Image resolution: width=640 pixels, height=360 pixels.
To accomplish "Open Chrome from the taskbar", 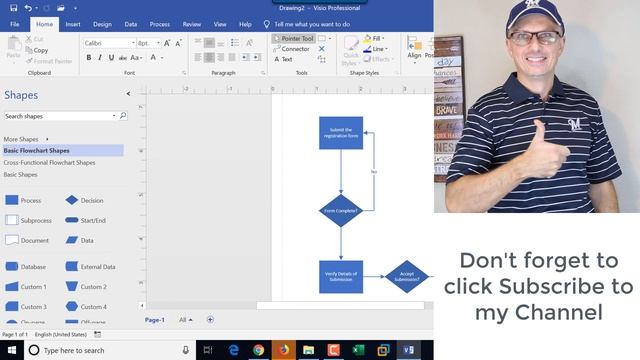I will click(258, 350).
